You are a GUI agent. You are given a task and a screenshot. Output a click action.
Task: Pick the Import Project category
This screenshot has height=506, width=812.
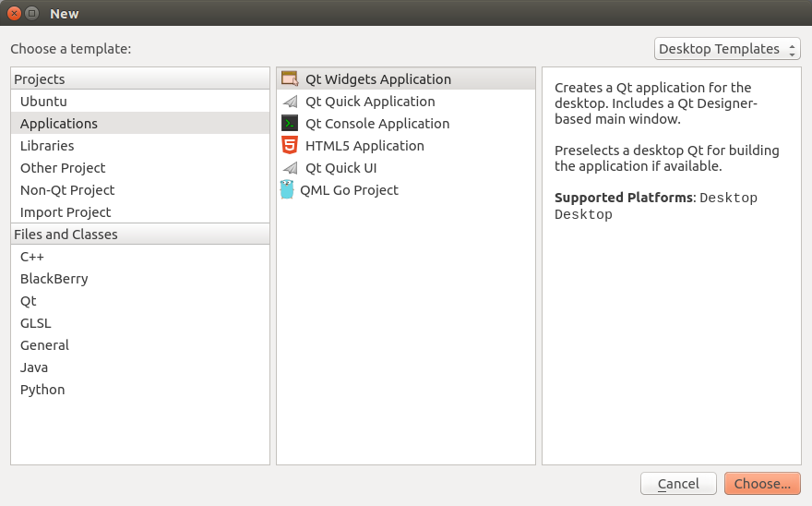[x=66, y=212]
